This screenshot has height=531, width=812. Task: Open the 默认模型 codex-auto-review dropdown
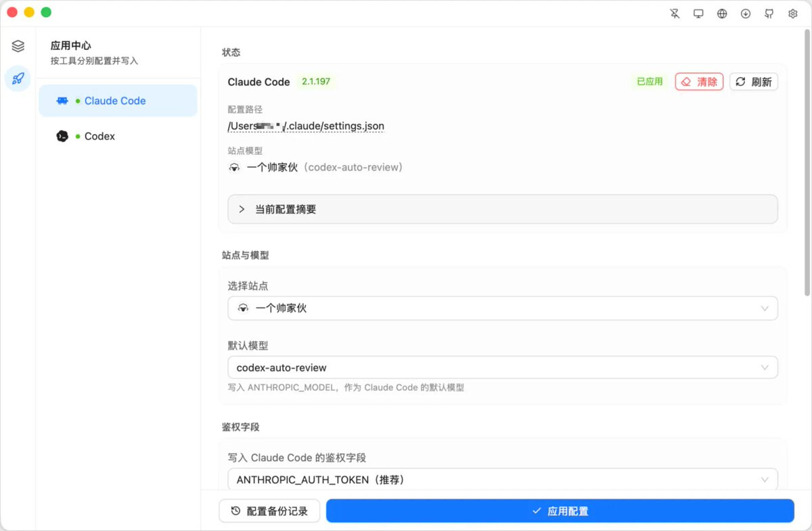pos(503,368)
